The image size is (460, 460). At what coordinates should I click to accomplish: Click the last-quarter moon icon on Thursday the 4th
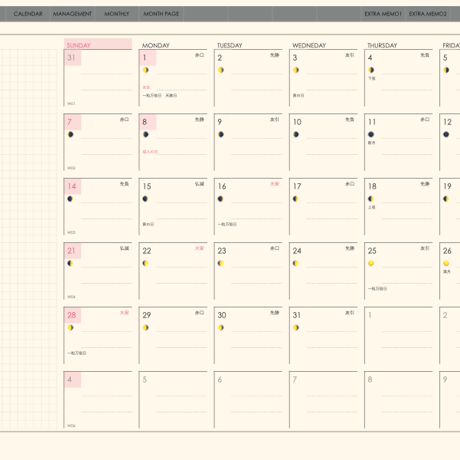coord(371,70)
